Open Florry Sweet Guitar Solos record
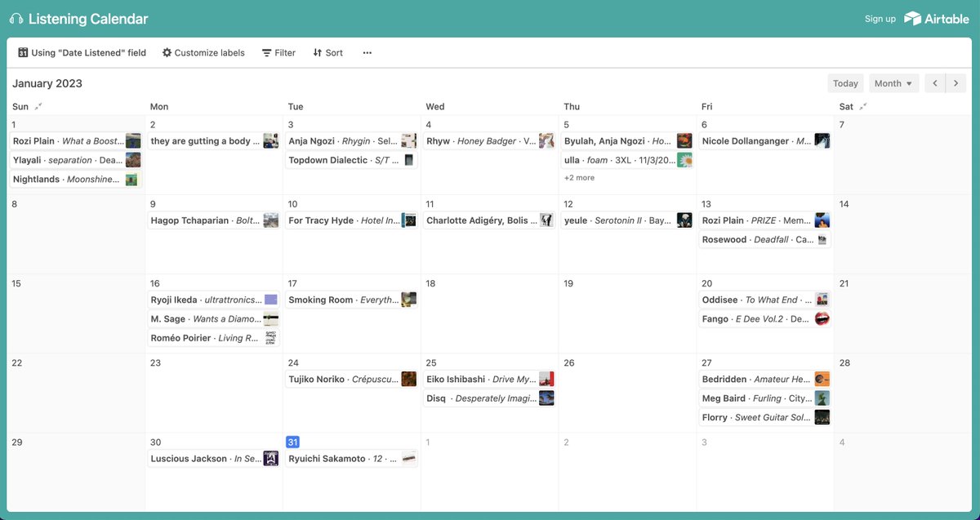This screenshot has width=980, height=520. tap(766, 417)
